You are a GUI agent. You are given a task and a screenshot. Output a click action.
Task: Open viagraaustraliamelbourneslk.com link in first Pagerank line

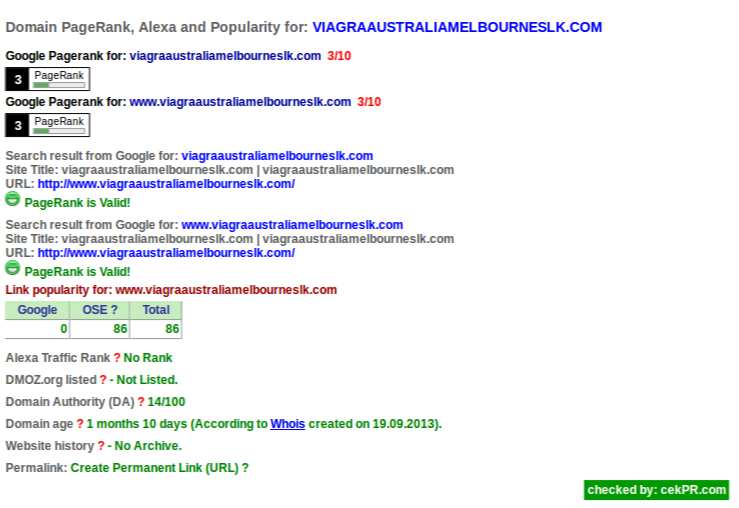[x=225, y=56]
